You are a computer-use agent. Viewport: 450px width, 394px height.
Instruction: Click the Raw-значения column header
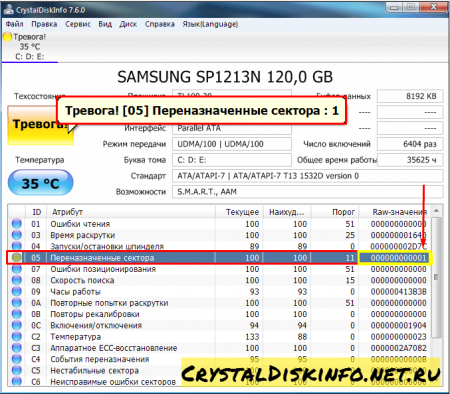tap(394, 212)
